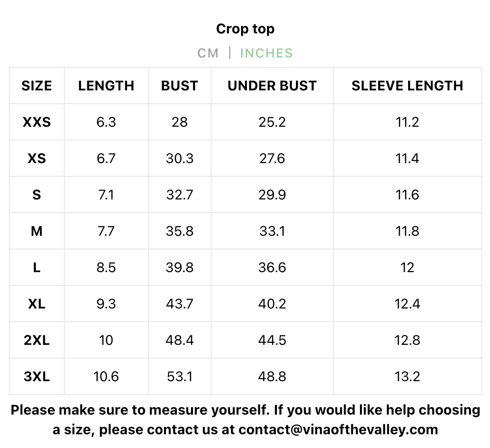The image size is (490, 448).
Task: Click the bust value 35.8 for size M
Action: pos(180,231)
